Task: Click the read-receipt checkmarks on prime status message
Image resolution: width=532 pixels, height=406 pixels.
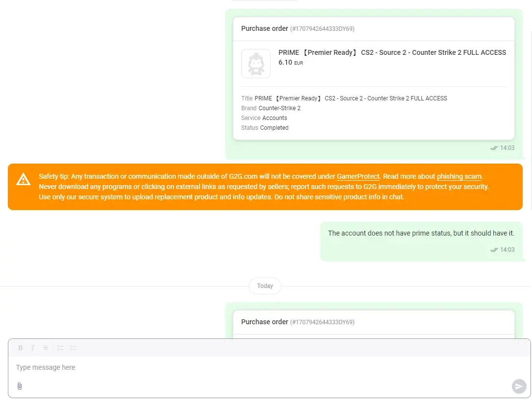Action: (x=494, y=250)
